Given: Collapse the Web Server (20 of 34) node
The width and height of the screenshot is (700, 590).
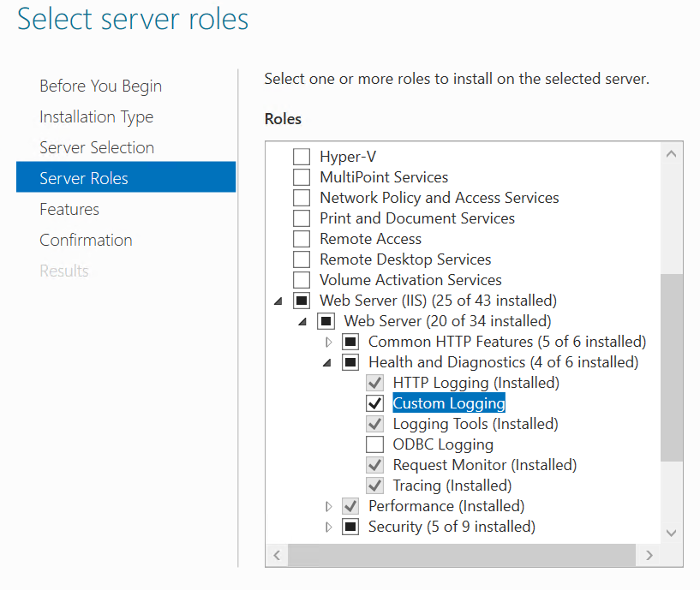Looking at the screenshot, I should pyautogui.click(x=302, y=322).
